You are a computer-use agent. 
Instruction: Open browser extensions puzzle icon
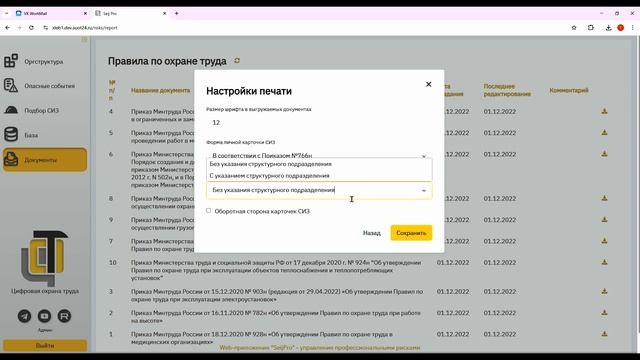(x=591, y=28)
